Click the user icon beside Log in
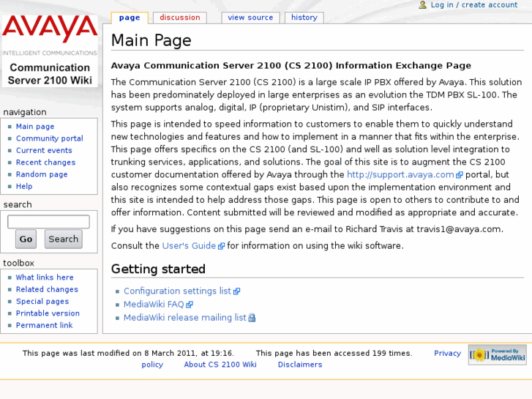 coord(423,5)
